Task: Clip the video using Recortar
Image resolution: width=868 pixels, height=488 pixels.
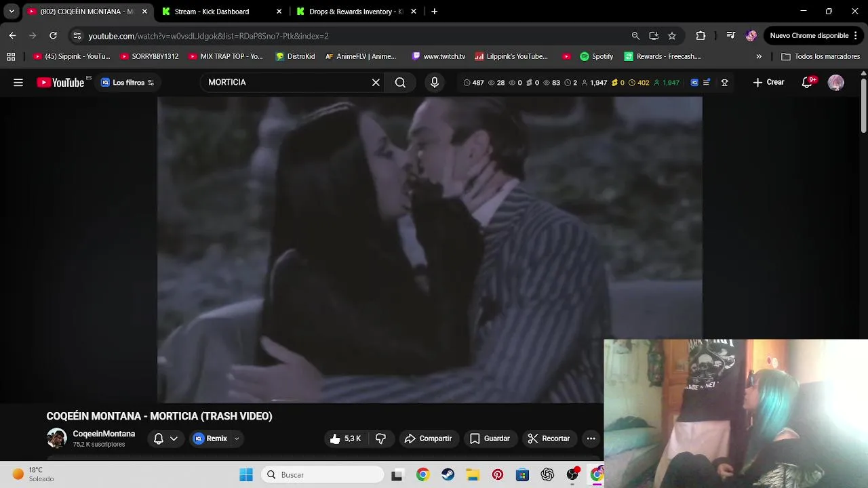Action: click(549, 439)
